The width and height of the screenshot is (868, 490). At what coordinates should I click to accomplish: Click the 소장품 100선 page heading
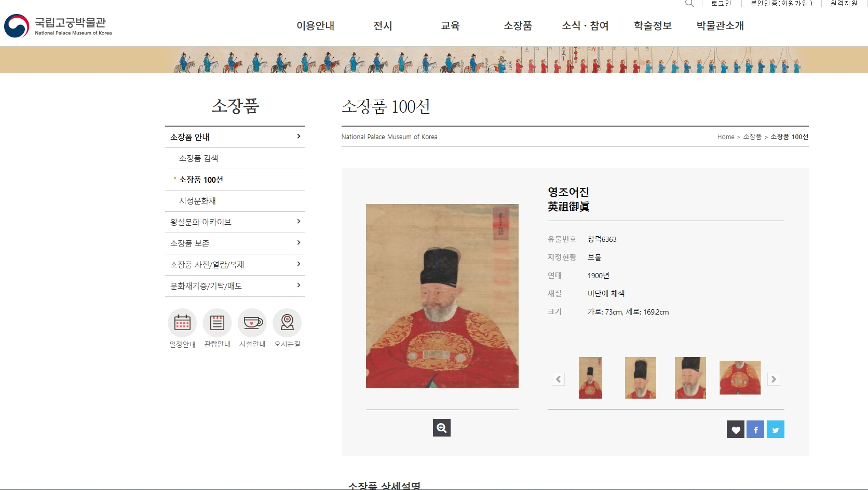(x=386, y=106)
